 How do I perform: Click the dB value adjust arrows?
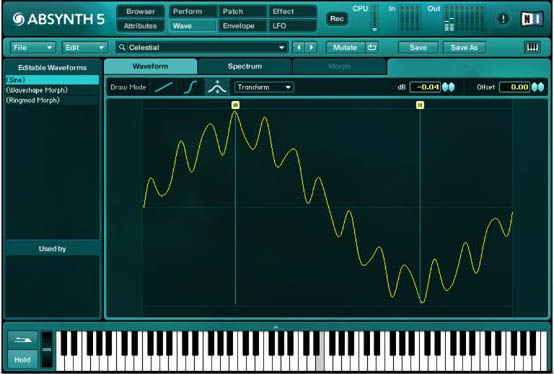point(448,87)
